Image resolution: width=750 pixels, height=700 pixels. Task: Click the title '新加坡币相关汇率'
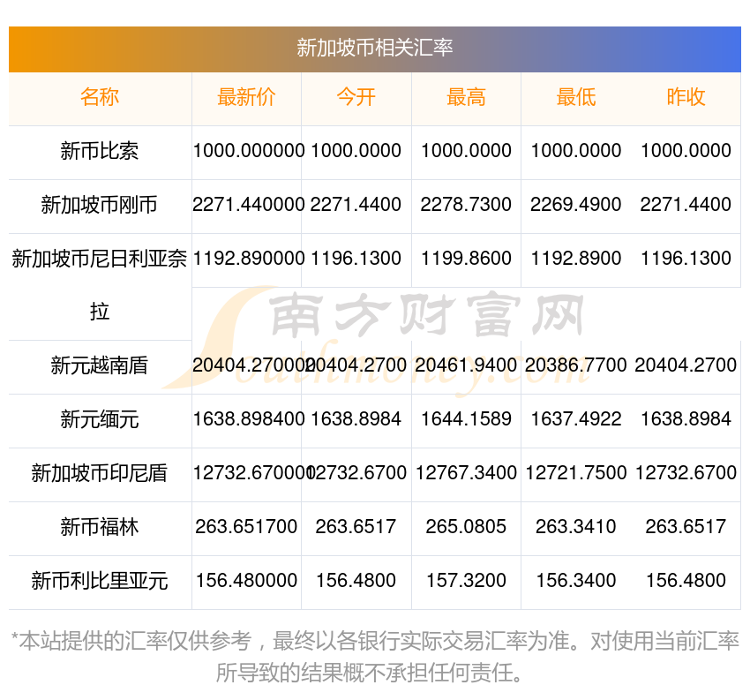coord(374,48)
